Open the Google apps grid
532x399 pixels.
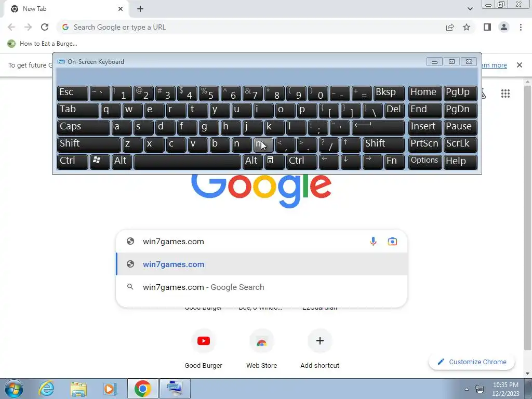click(x=505, y=94)
